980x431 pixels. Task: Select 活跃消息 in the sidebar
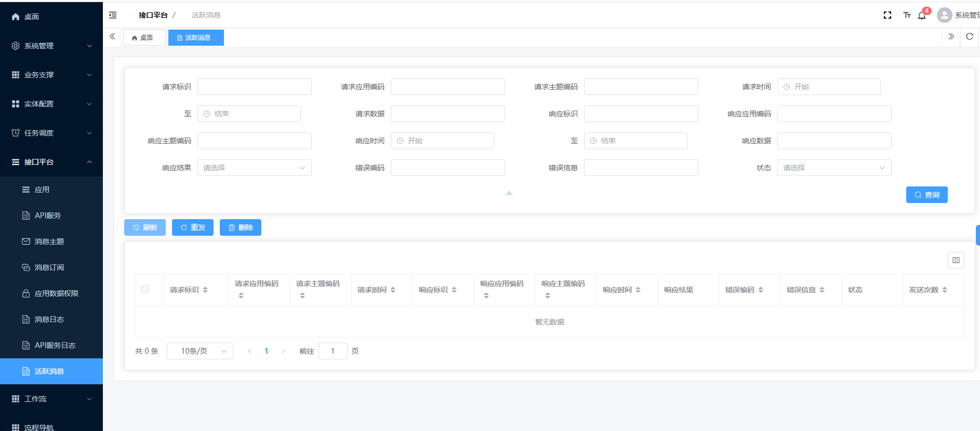coord(51,371)
